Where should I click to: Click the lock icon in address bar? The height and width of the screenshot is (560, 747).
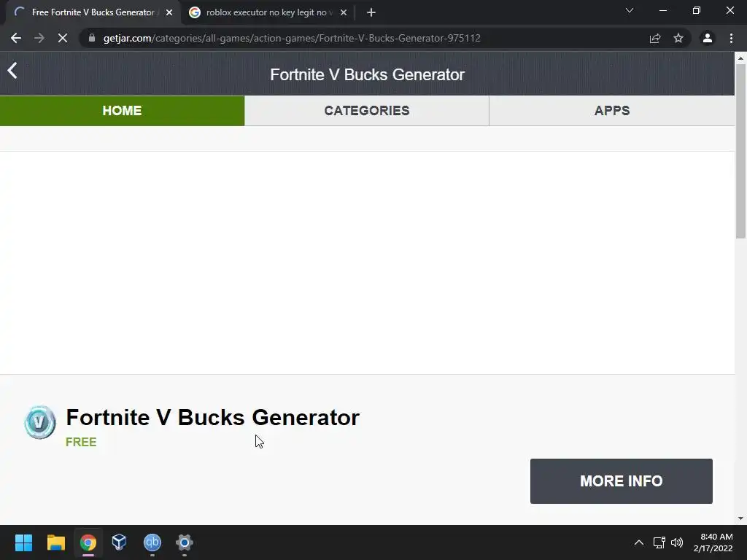pyautogui.click(x=92, y=38)
